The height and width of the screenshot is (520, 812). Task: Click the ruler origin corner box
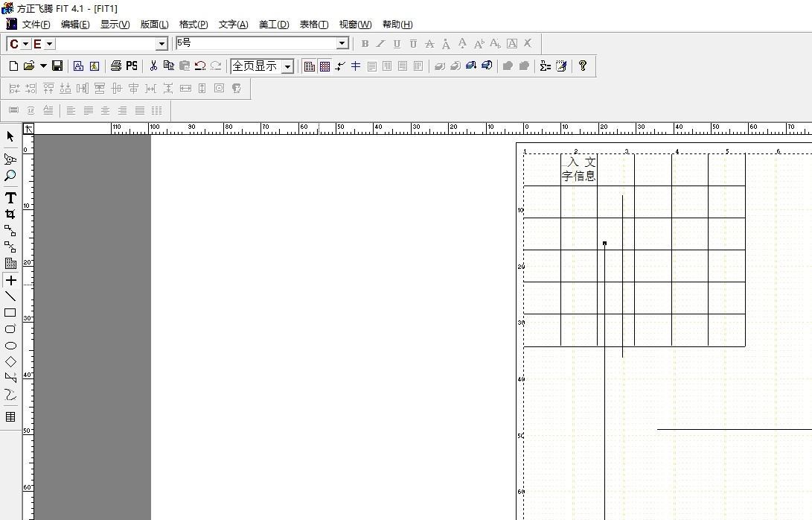pos(28,129)
